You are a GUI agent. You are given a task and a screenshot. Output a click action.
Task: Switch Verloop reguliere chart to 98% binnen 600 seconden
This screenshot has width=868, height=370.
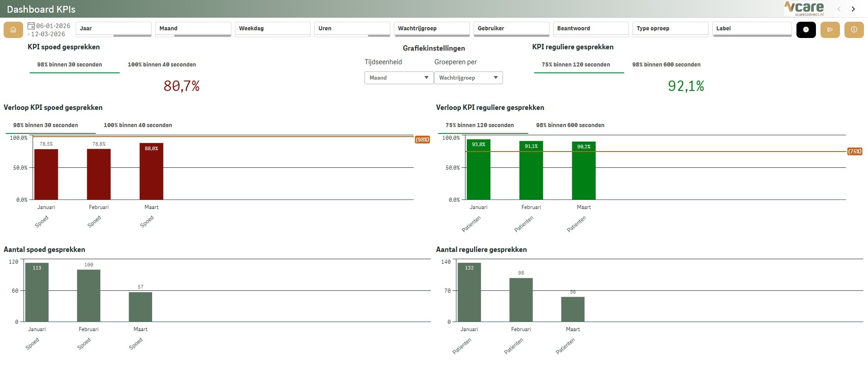(x=570, y=125)
